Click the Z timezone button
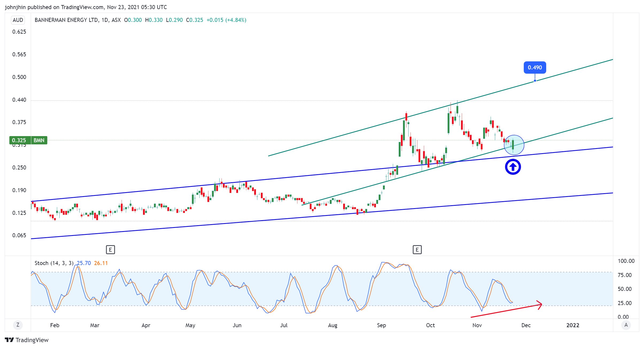 coord(18,325)
